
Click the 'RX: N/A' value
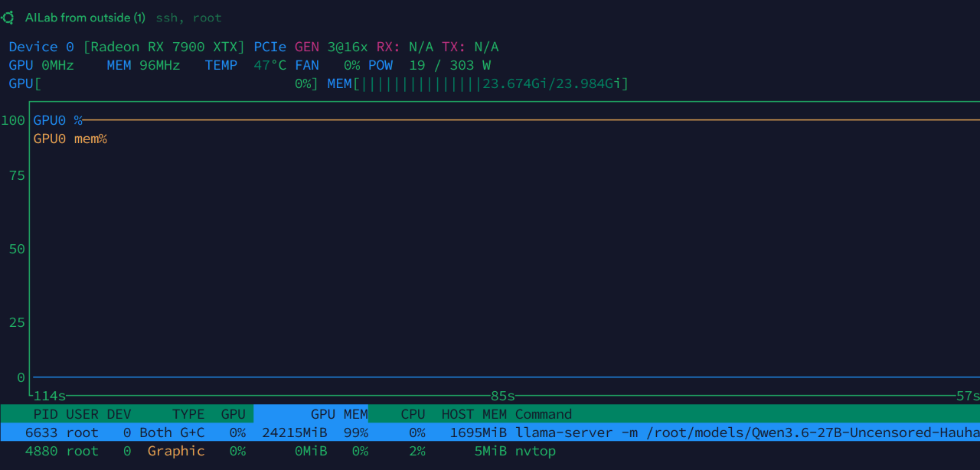tap(405, 47)
